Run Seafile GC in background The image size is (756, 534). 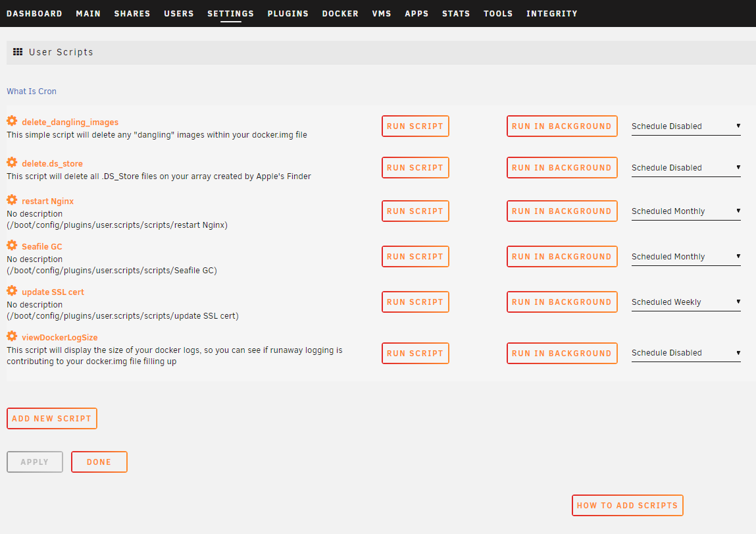coord(562,257)
